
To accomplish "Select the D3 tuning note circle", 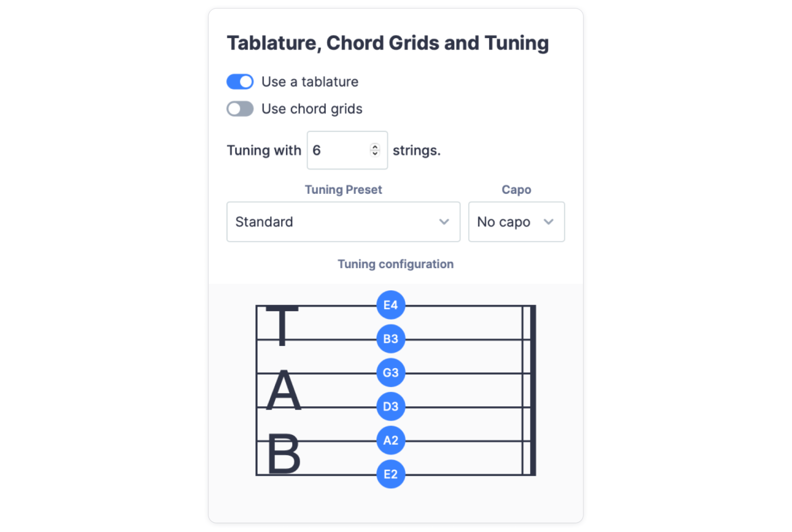I will (390, 406).
